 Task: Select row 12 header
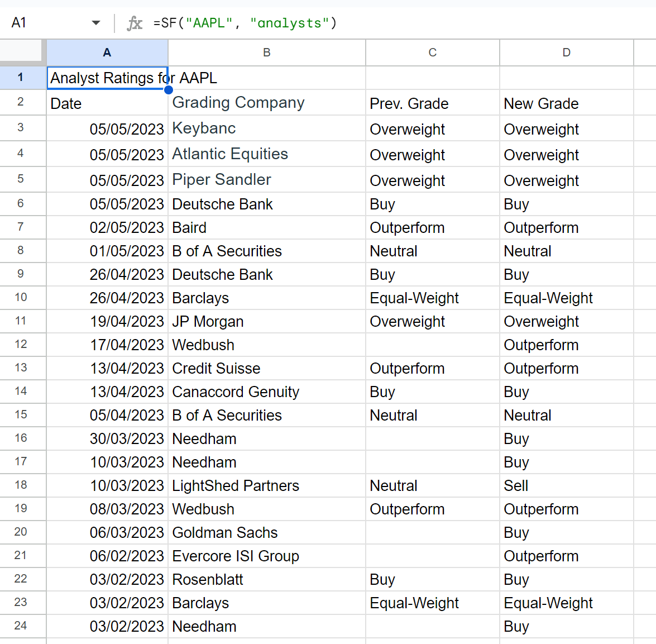21,345
